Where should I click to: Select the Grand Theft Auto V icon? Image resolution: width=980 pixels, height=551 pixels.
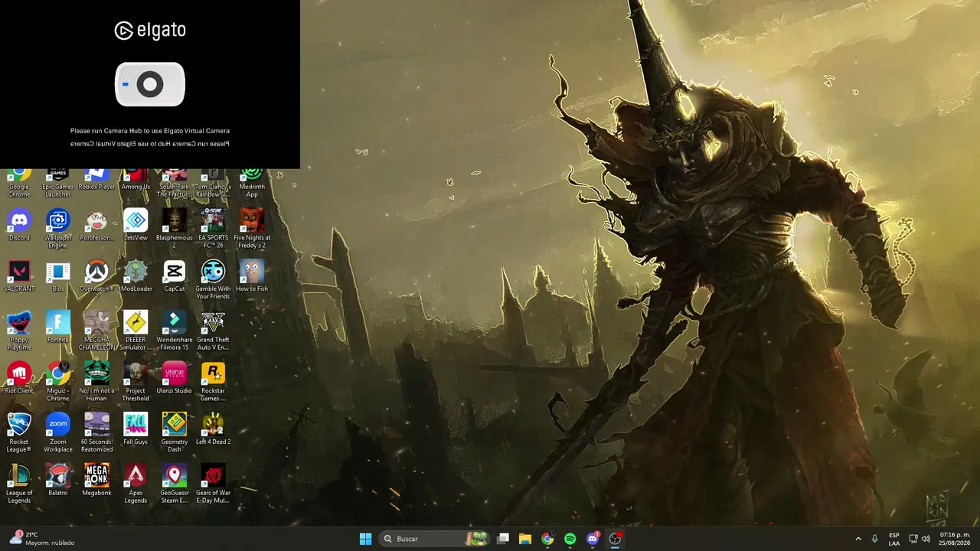pyautogui.click(x=213, y=331)
